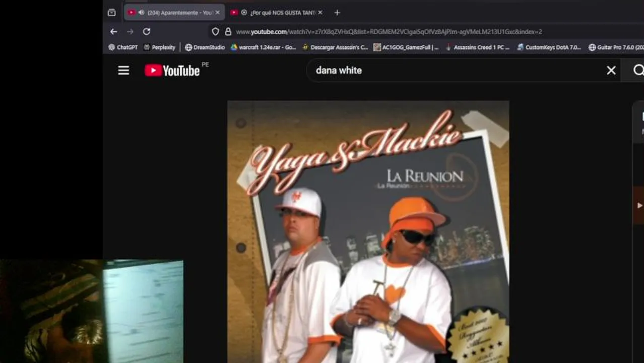Open AC1GOG_GamezFull bookmark

coord(406,47)
